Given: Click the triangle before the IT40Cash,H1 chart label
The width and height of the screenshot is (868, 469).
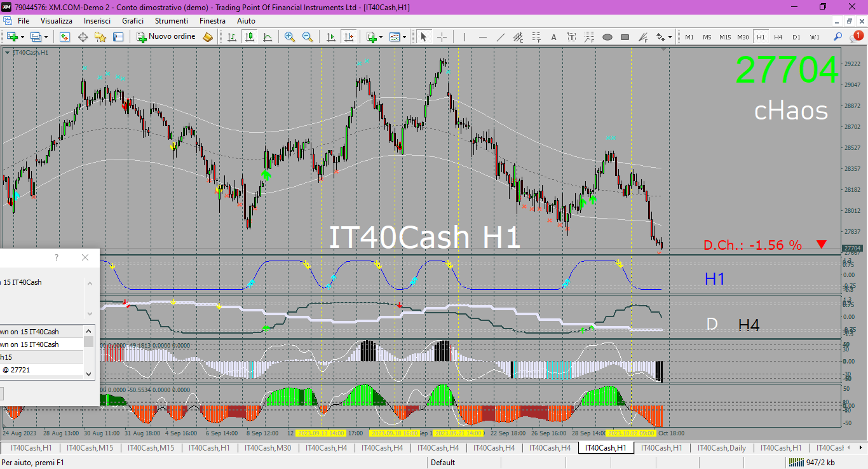Looking at the screenshot, I should pos(7,52).
